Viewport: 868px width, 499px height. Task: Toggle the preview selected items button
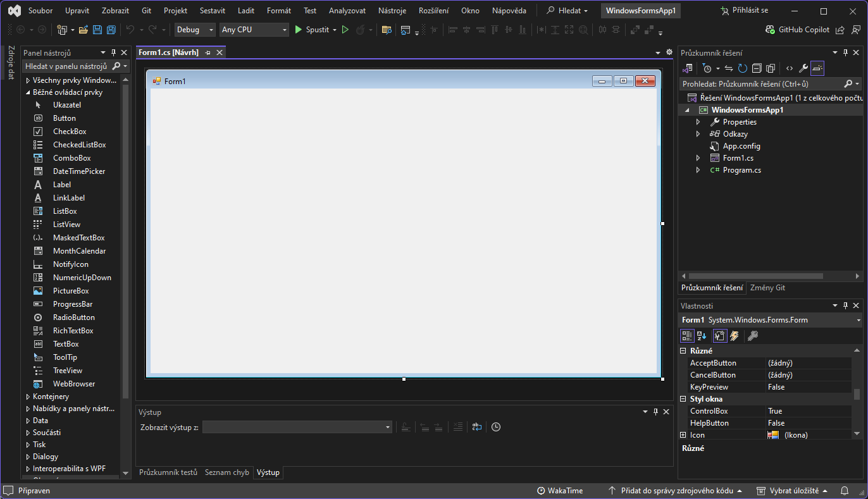pyautogui.click(x=817, y=68)
